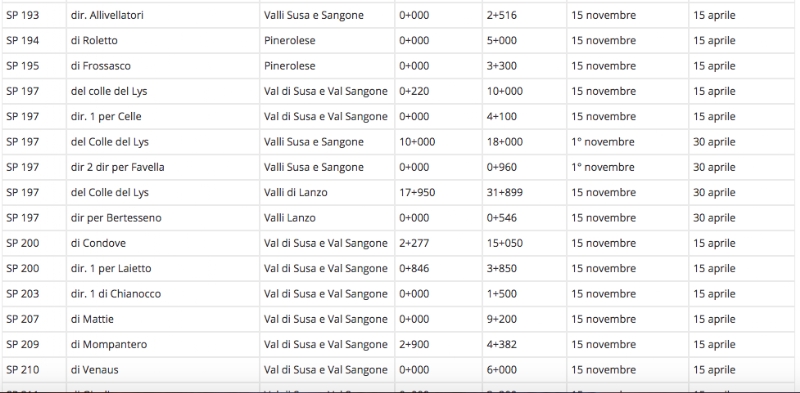Select the 'di Roletto' row name

94,40
